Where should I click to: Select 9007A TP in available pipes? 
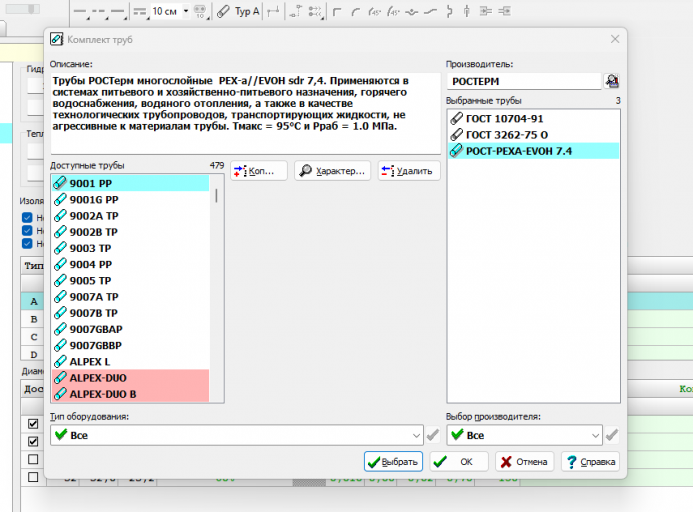pyautogui.click(x=130, y=297)
